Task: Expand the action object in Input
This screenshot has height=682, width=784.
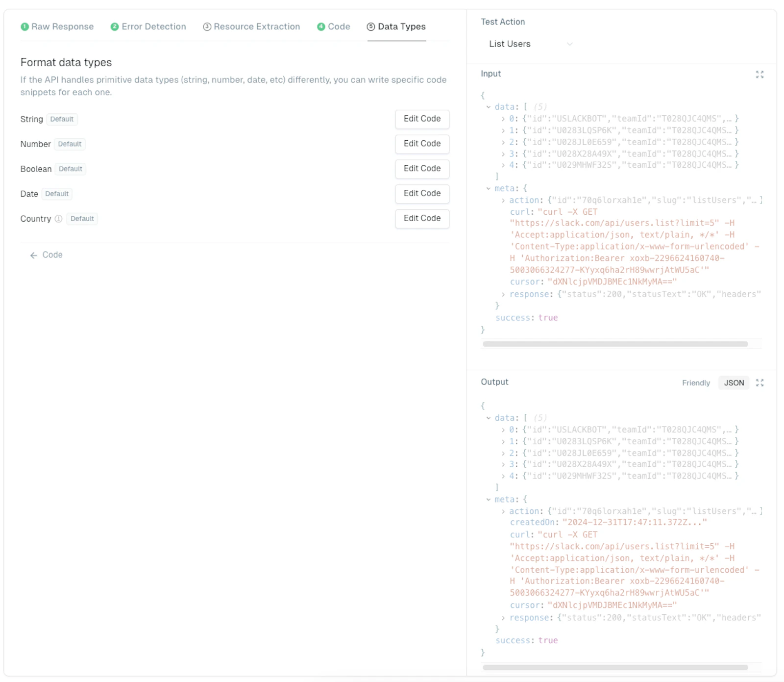Action: (503, 200)
